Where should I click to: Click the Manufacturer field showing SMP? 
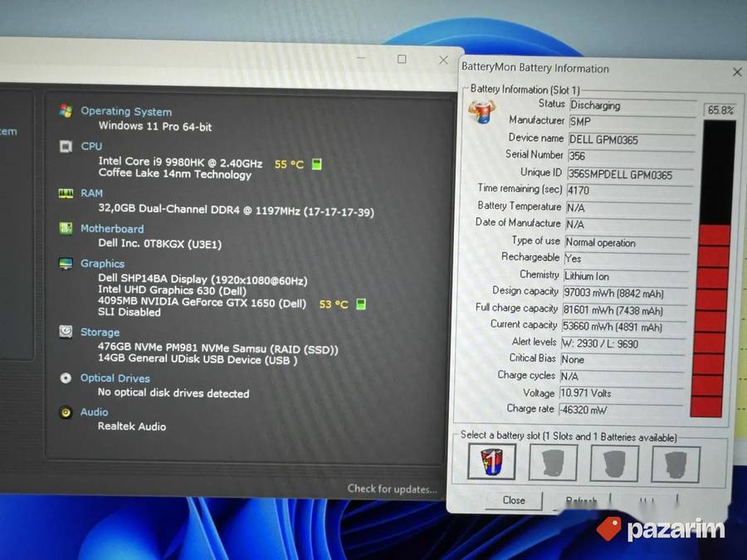point(632,123)
